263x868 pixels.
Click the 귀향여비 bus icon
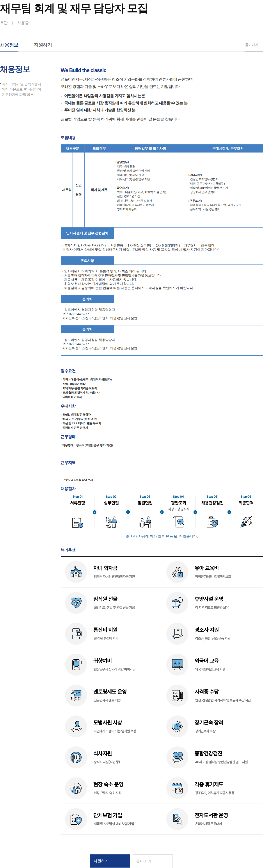pos(76,664)
